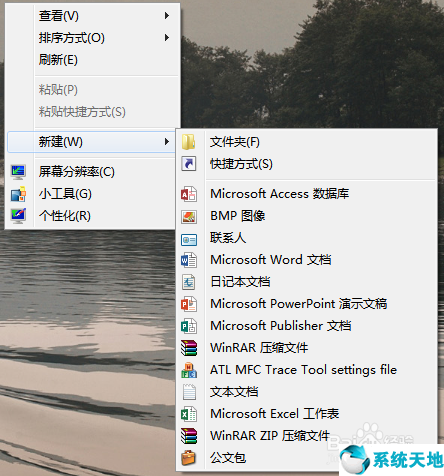Click the briefcase 公文包 icon
Image resolution: width=444 pixels, height=476 pixels.
pos(189,458)
